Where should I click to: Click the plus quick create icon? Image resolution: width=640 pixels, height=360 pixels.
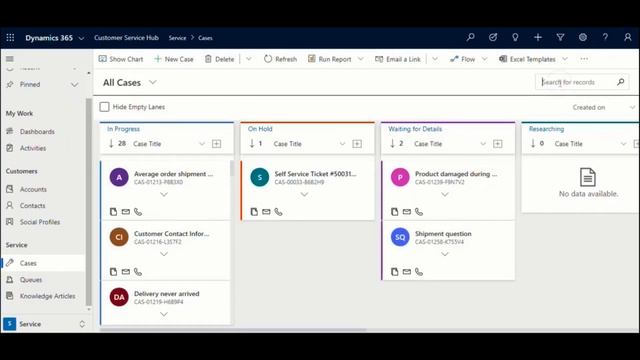pyautogui.click(x=538, y=37)
